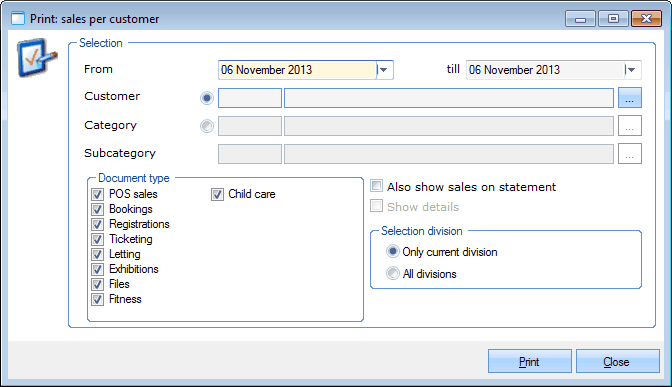Viewport: 672px width, 387px height.
Task: Toggle the Show details checkbox
Action: pyautogui.click(x=376, y=206)
